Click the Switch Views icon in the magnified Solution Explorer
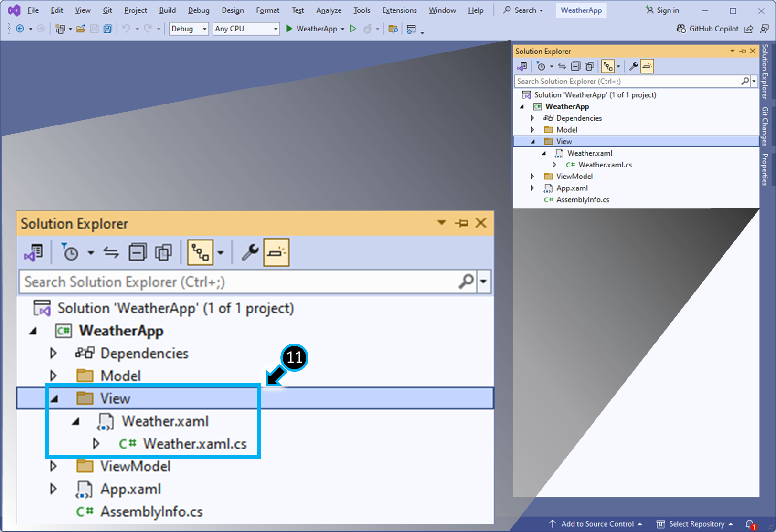 point(34,252)
